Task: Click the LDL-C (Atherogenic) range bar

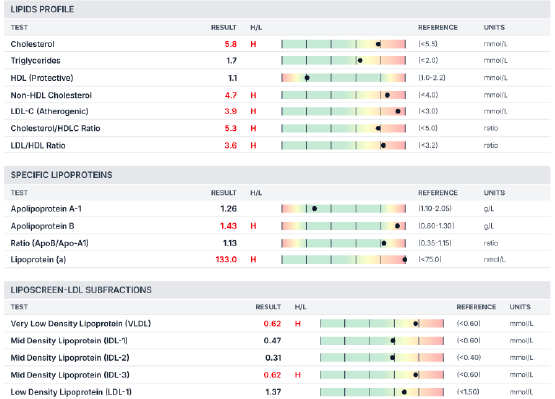Action: pyautogui.click(x=343, y=111)
